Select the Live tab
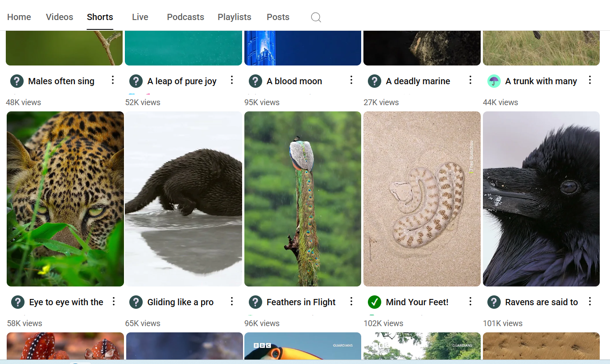The image size is (610, 364). tap(140, 17)
